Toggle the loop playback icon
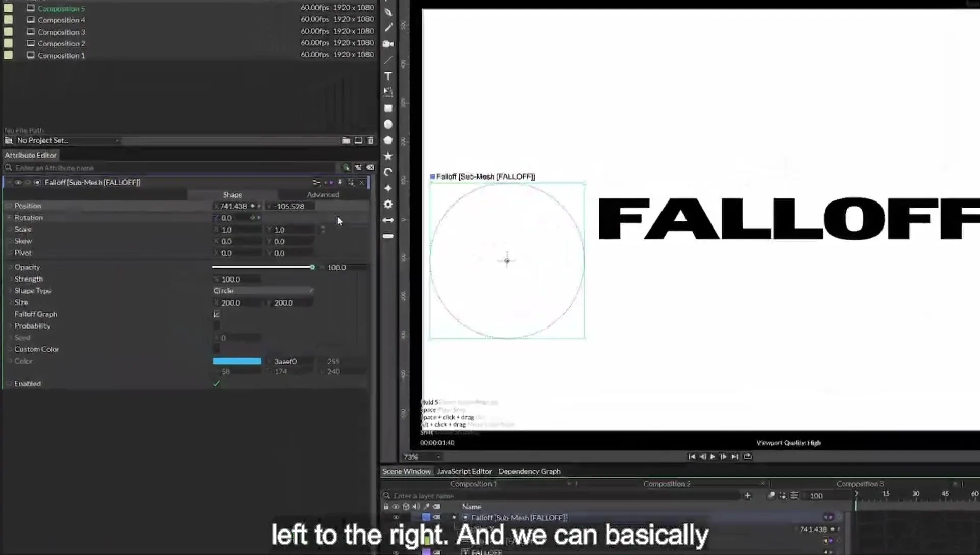Image resolution: width=980 pixels, height=555 pixels. coord(748,457)
